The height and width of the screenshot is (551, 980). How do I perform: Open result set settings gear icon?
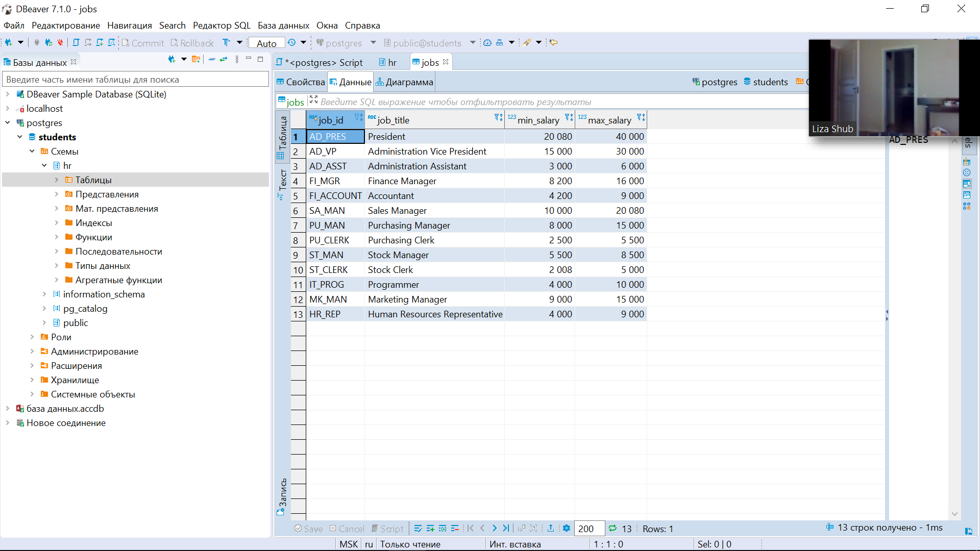click(566, 529)
